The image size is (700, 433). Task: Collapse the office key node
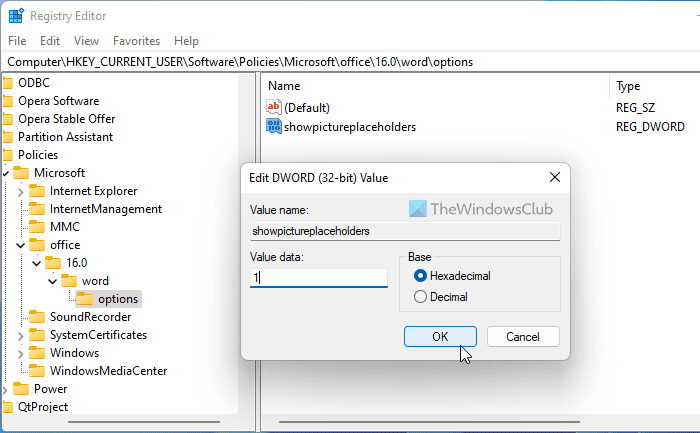tap(21, 245)
